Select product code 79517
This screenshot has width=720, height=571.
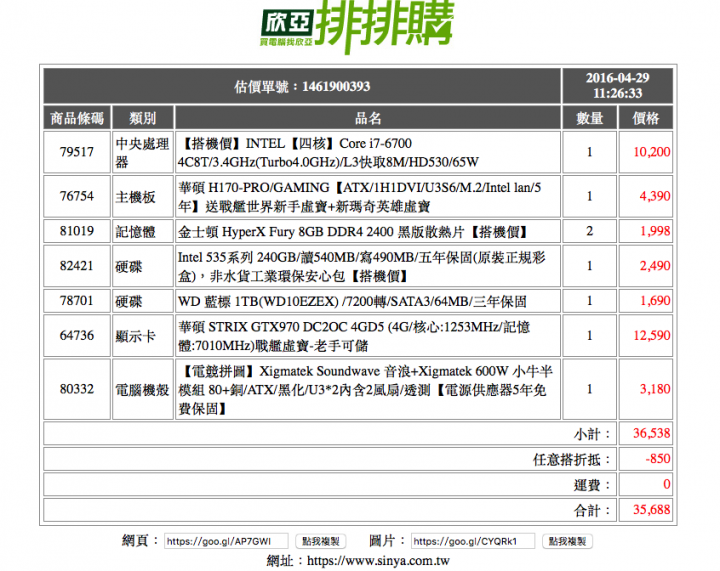[77, 152]
